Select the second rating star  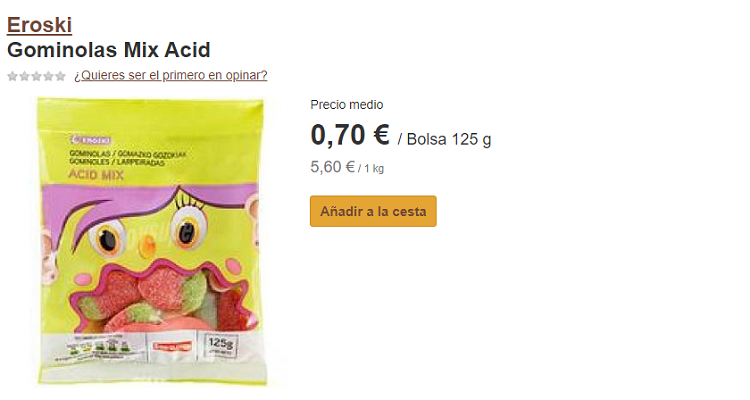(x=24, y=76)
